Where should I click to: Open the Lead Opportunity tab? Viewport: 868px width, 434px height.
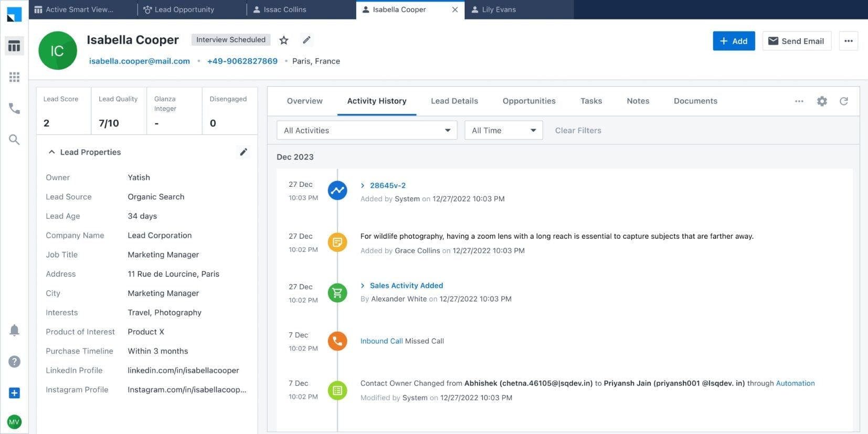[192, 9]
